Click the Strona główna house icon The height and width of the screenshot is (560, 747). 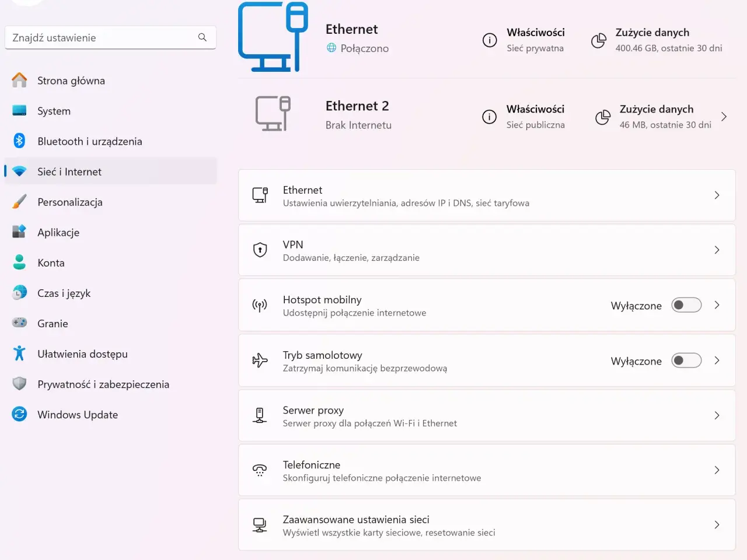19,80
